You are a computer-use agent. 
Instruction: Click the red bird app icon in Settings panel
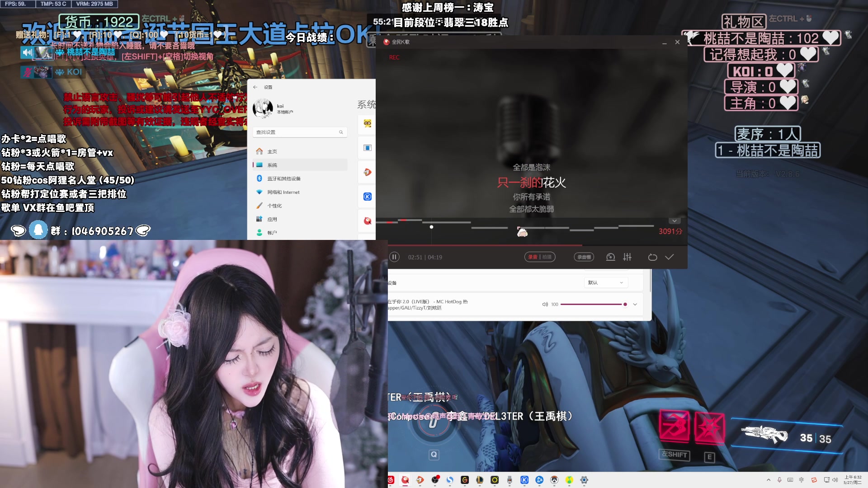[368, 221]
